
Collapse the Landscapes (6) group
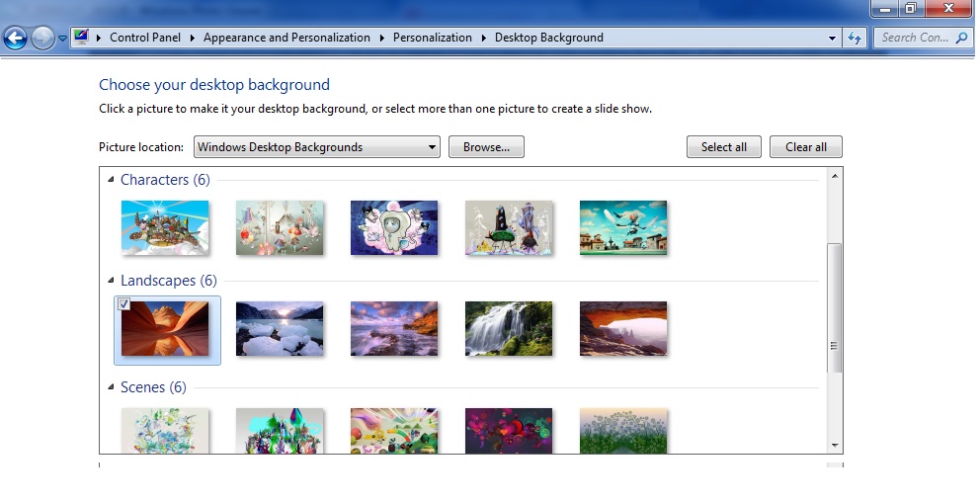111,280
